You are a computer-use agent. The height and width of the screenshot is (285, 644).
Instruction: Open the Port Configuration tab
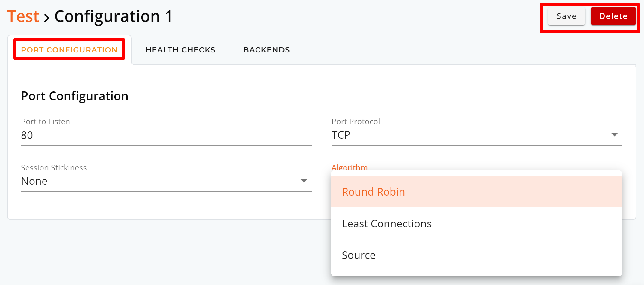coord(69,50)
